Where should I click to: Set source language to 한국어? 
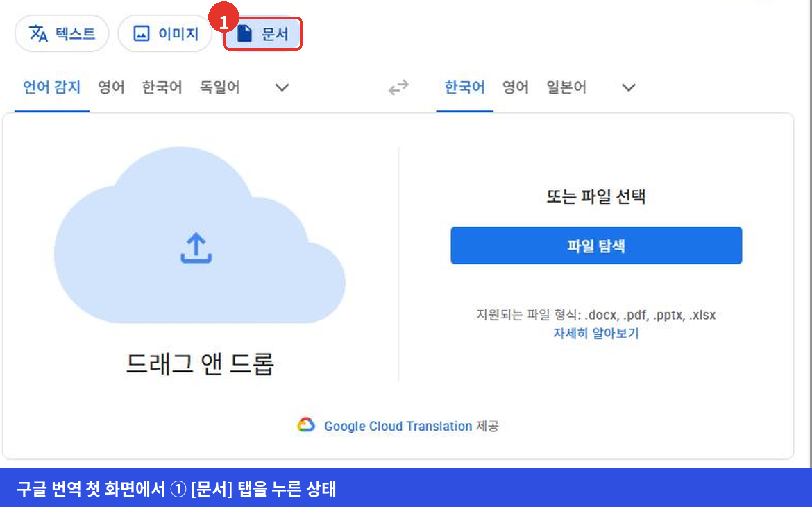coord(162,87)
